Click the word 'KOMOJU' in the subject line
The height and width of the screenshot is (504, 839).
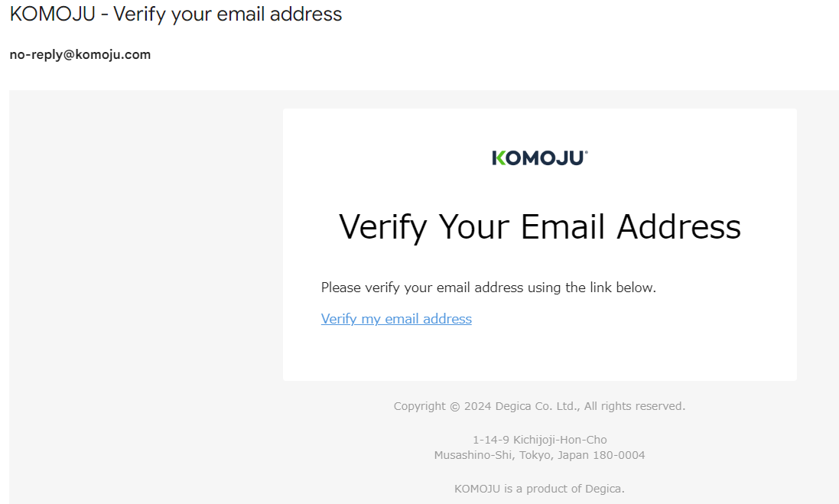(x=52, y=14)
